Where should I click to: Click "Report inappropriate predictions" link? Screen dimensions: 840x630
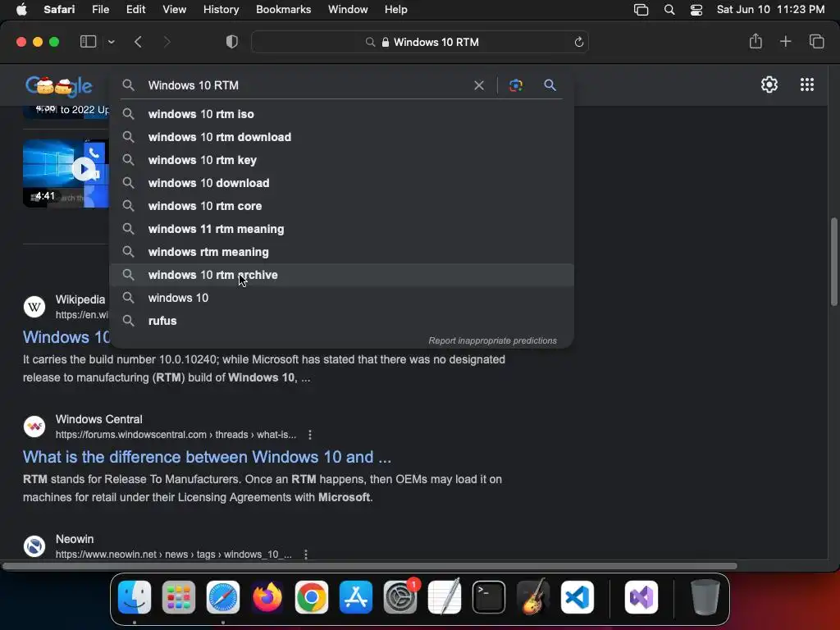492,340
